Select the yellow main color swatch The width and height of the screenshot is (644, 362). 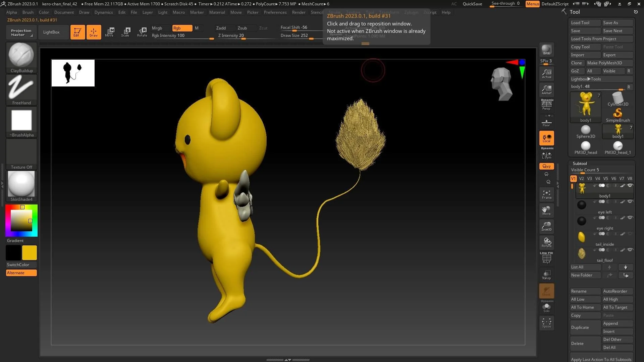pyautogui.click(x=30, y=253)
